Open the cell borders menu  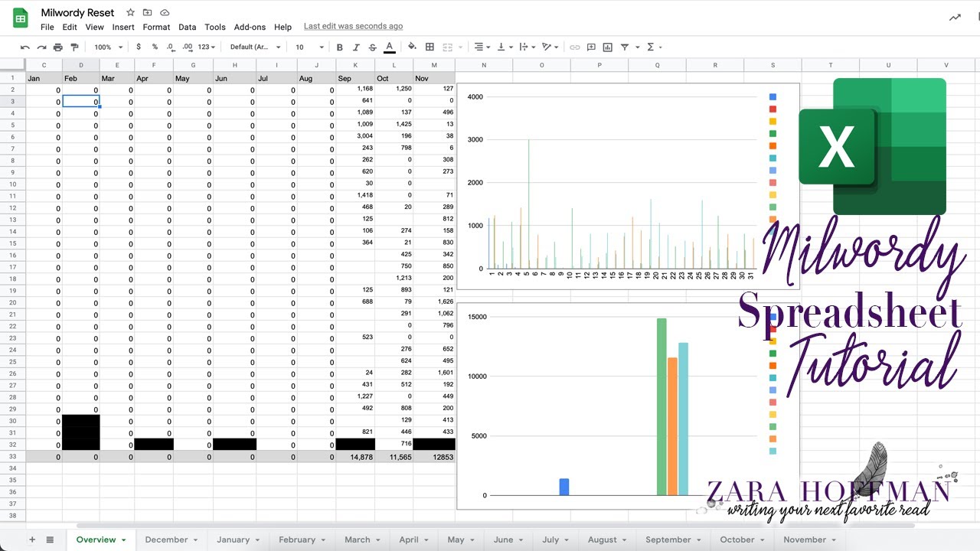430,47
